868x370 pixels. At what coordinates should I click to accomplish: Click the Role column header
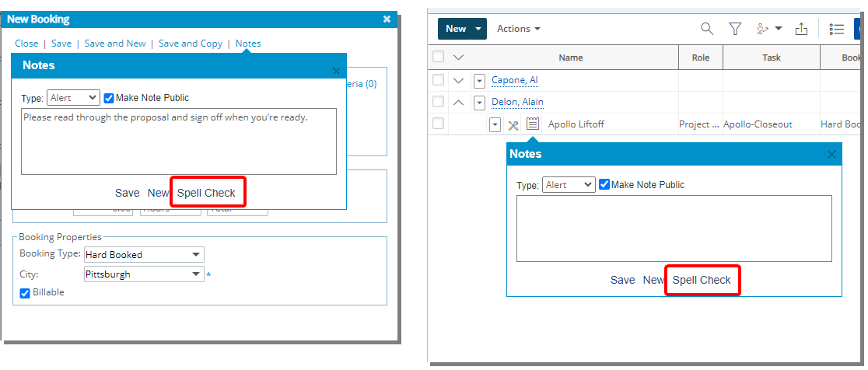[701, 58]
